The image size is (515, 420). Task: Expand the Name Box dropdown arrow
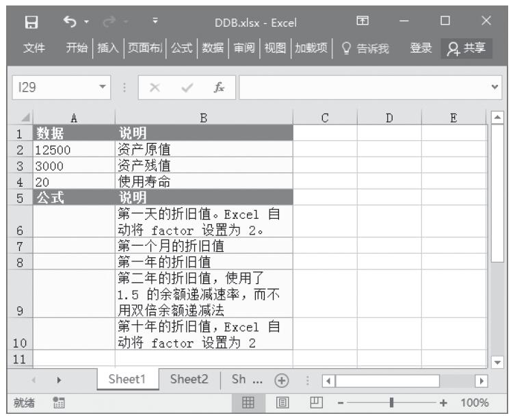tap(103, 87)
